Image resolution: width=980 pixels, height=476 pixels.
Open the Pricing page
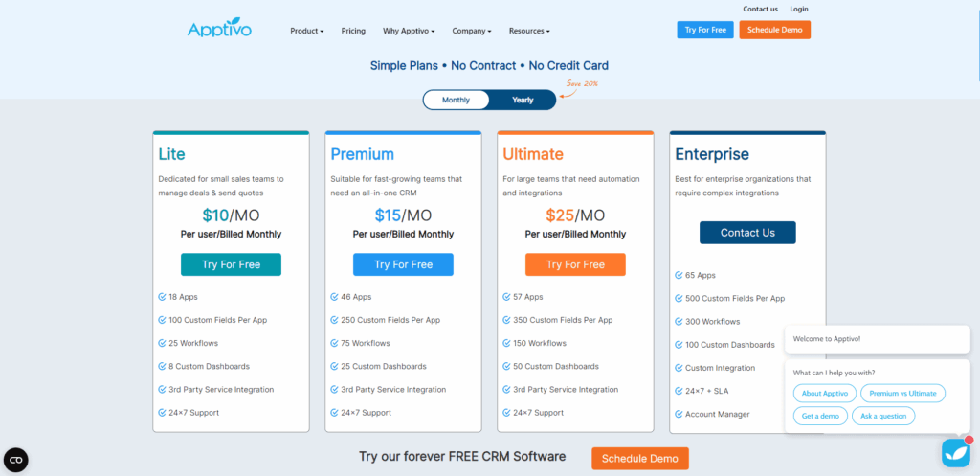[x=353, y=31]
